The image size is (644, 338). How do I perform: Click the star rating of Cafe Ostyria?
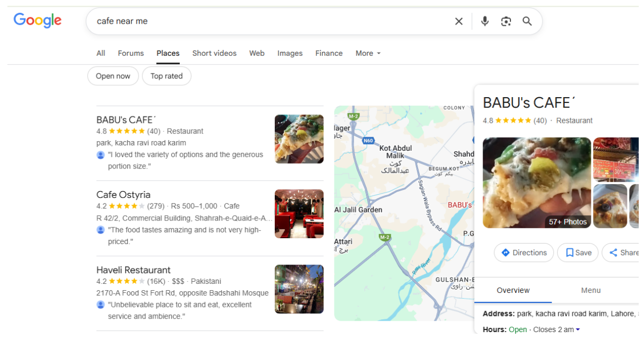[127, 206]
